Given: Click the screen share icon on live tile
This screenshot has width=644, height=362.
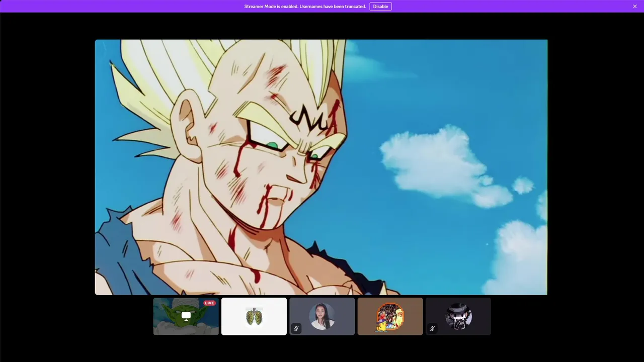Looking at the screenshot, I should (x=186, y=316).
